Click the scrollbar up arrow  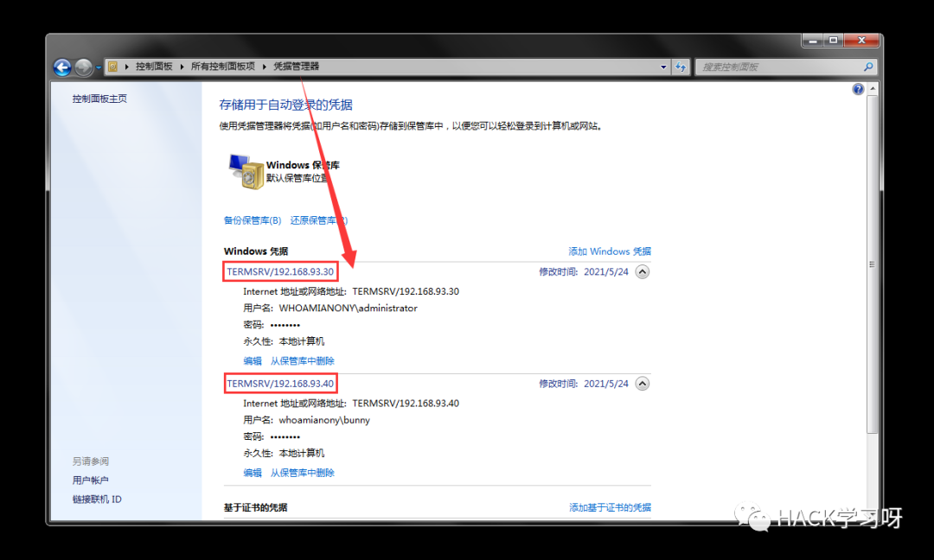(x=873, y=89)
